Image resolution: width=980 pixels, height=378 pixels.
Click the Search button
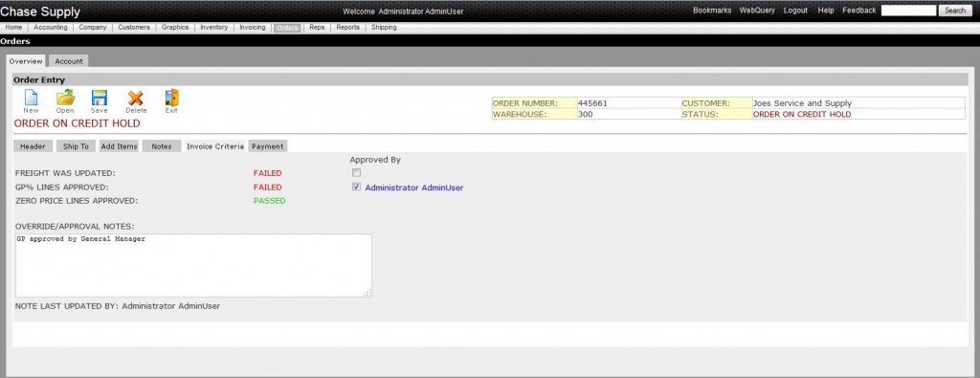point(955,11)
